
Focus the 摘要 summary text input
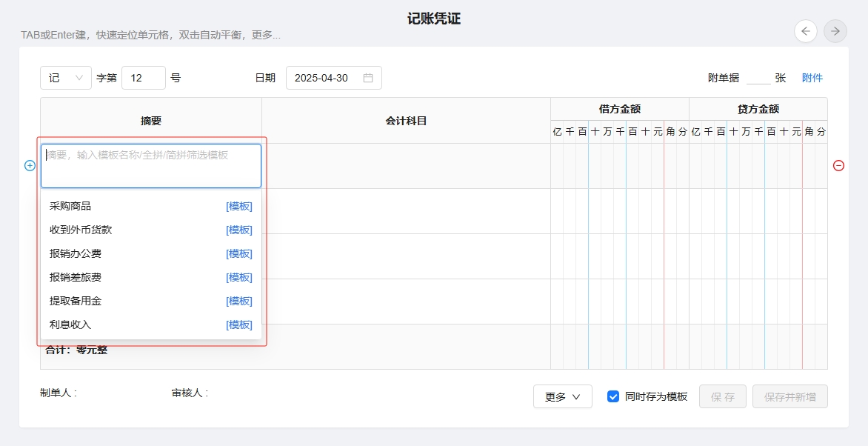tap(151, 166)
